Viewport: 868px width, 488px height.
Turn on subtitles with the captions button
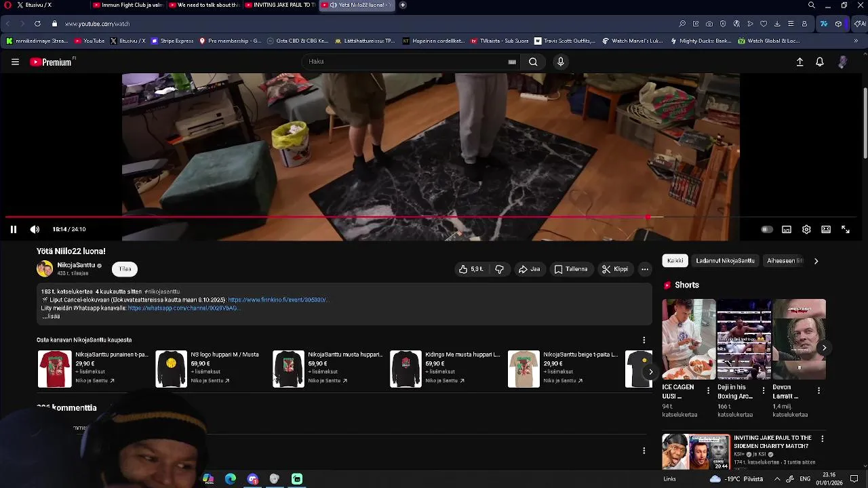click(787, 230)
